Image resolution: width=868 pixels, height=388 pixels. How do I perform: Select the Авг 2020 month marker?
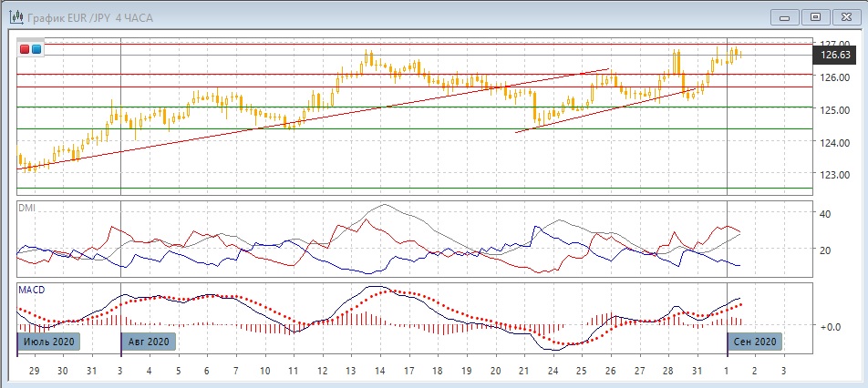148,342
